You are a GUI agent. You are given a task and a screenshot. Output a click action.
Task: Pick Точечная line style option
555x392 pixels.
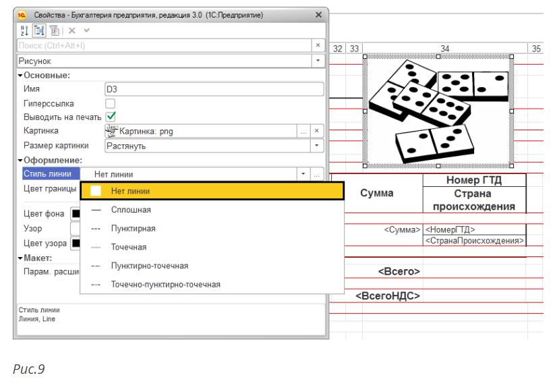pos(129,247)
